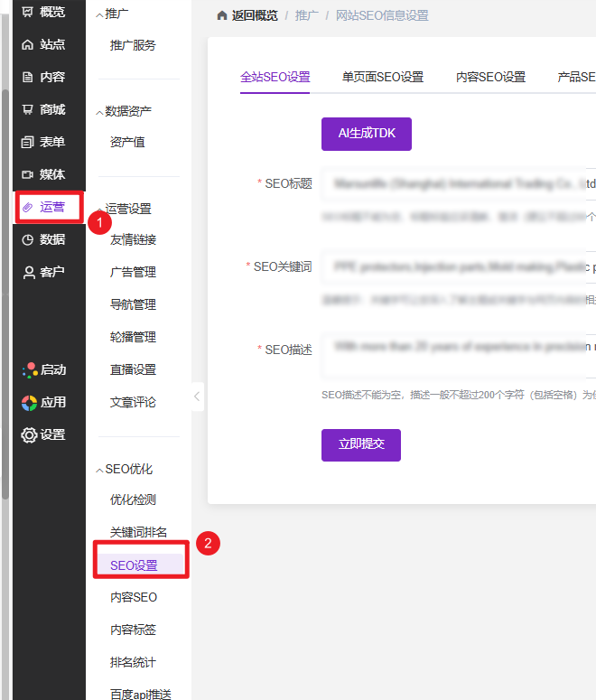The width and height of the screenshot is (596, 700).
Task: Click the AI生成TDK button
Action: (367, 134)
